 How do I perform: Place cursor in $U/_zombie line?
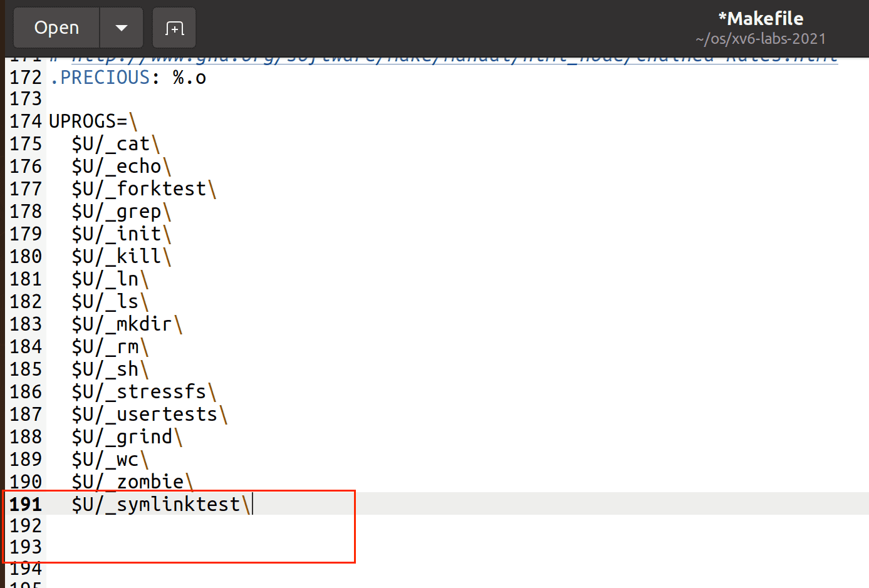pos(128,482)
